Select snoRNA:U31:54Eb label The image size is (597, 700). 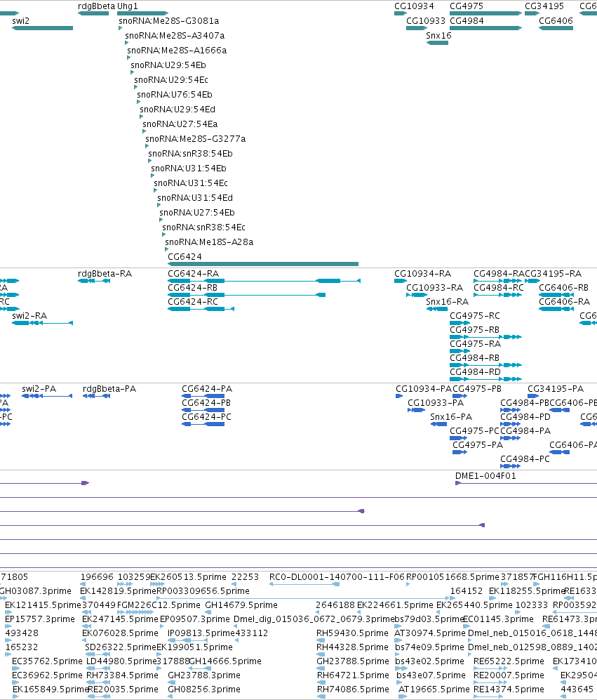tap(188, 169)
